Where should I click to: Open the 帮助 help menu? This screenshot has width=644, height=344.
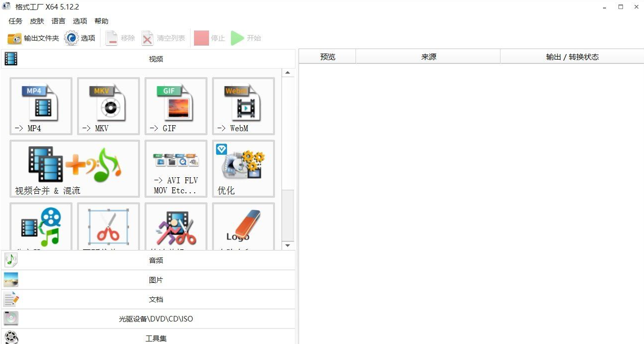click(x=101, y=21)
